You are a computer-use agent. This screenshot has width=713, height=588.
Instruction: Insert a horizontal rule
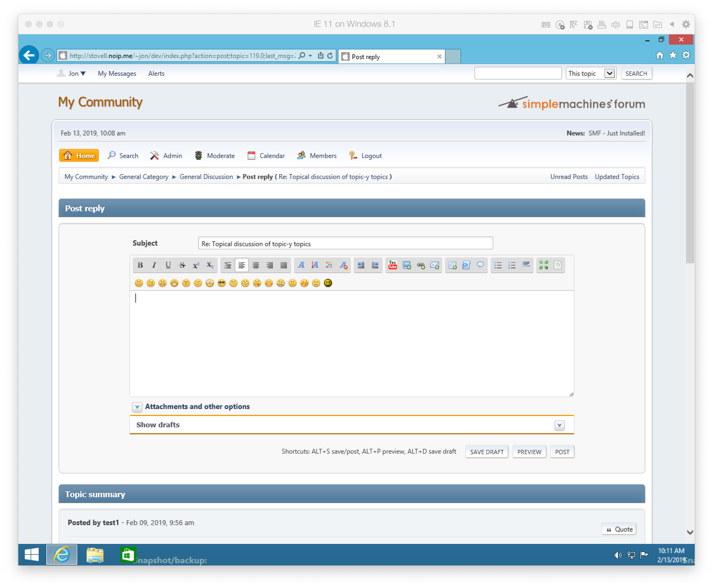pos(526,265)
